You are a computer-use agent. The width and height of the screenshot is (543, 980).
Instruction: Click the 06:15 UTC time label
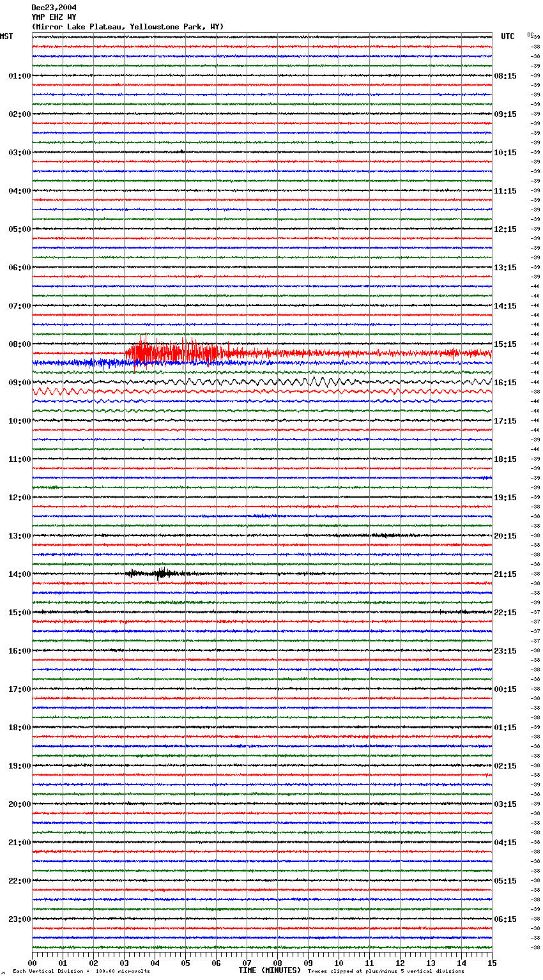coord(505,919)
